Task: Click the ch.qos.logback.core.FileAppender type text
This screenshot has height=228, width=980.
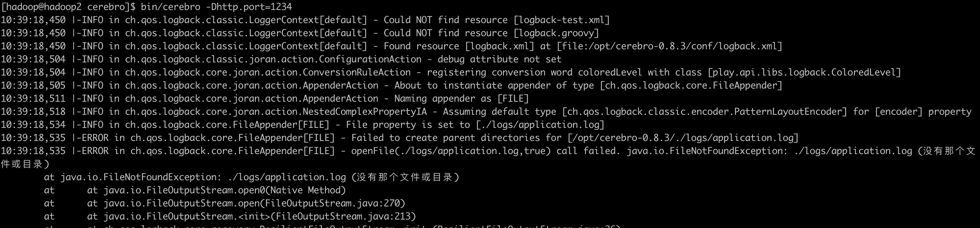Action: click(x=691, y=85)
